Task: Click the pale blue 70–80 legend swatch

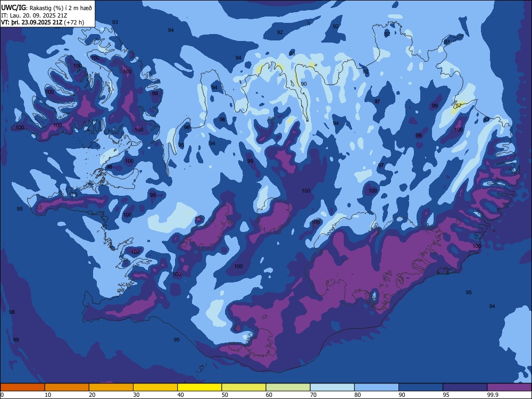Action: [332, 387]
